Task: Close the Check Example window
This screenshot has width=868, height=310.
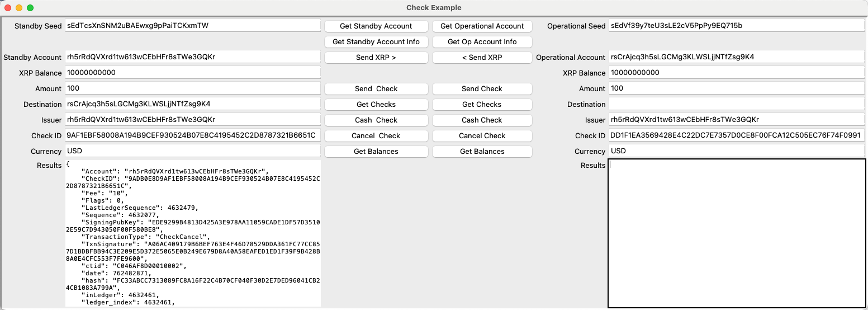Action: coord(8,8)
